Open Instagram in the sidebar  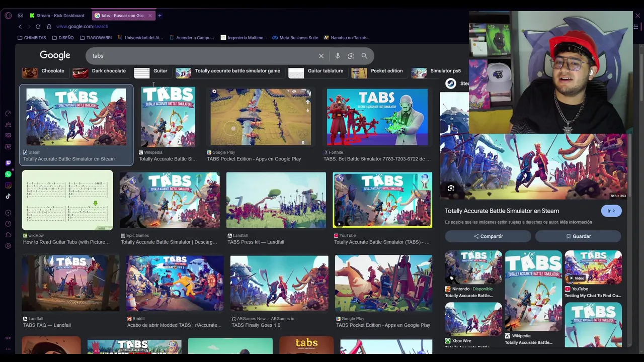(8, 185)
